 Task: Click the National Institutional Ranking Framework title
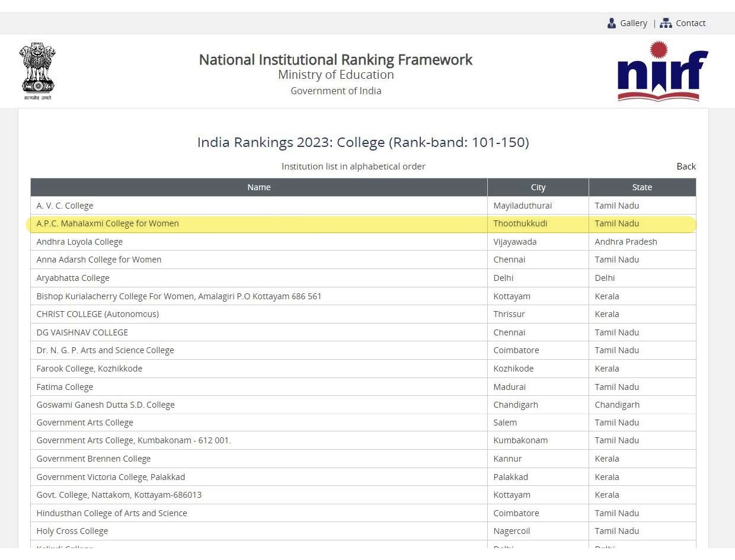coord(335,60)
